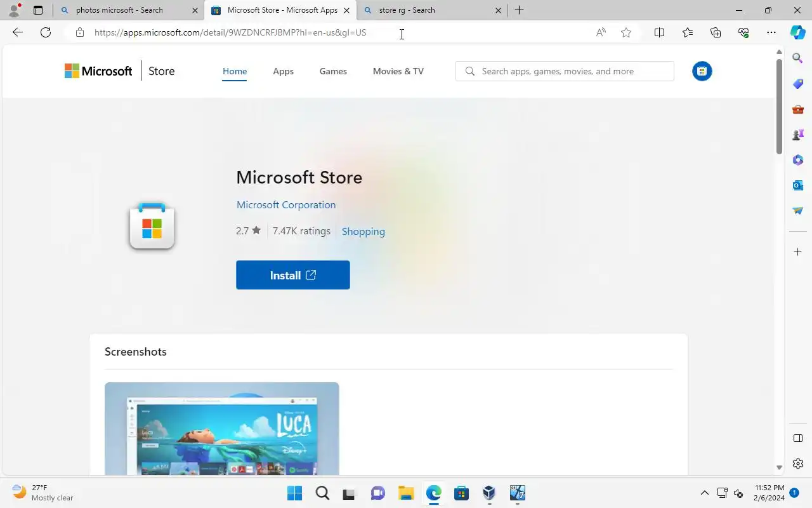Open the Favorites list icon
This screenshot has height=508, width=812.
tap(688, 32)
